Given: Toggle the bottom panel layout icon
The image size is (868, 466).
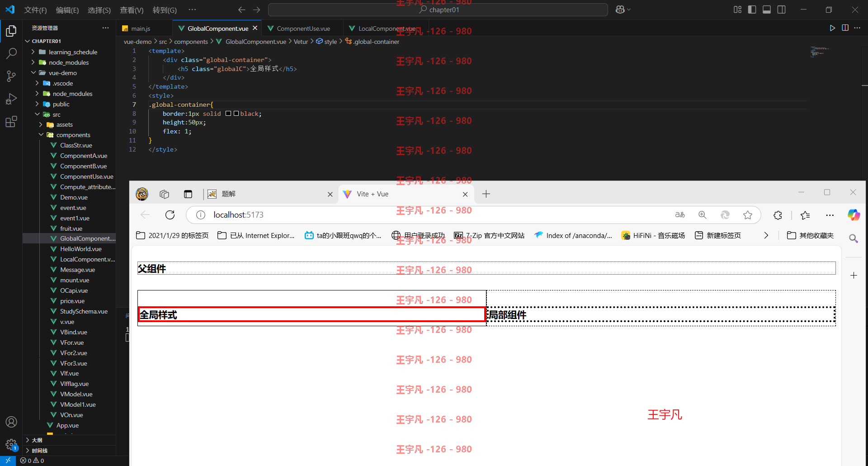Looking at the screenshot, I should pos(767,10).
